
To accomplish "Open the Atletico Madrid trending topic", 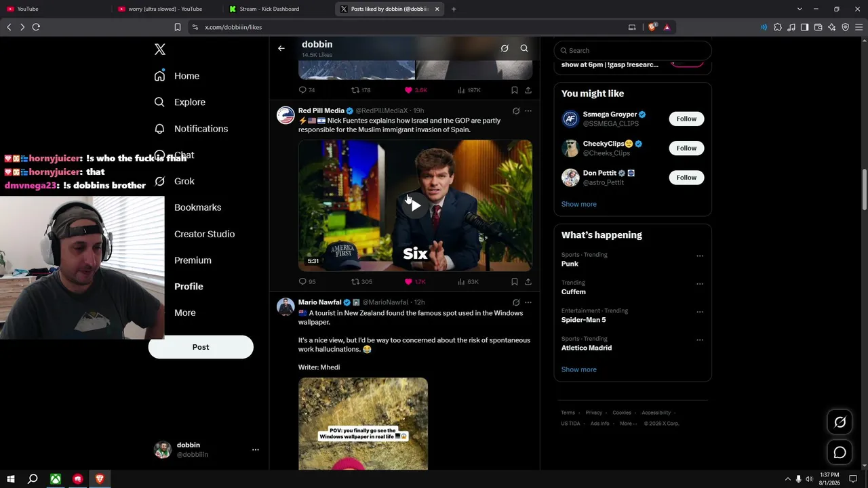I will (587, 348).
